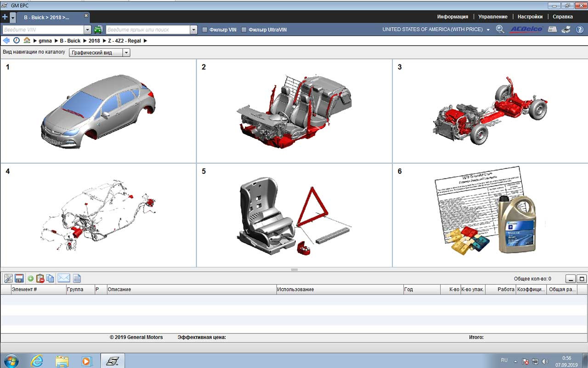Viewport: 588px width, 368px height.
Task: Open the 'Справка' menu
Action: click(x=563, y=17)
